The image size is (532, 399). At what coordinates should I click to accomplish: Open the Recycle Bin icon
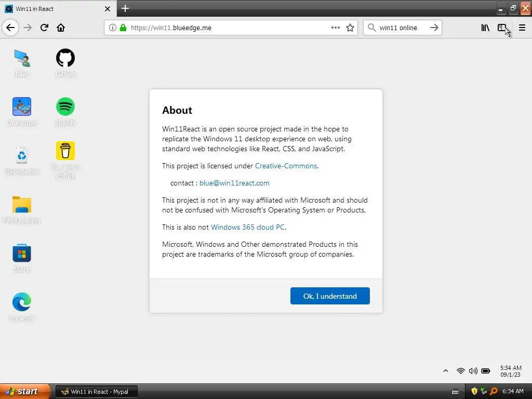pyautogui.click(x=22, y=161)
